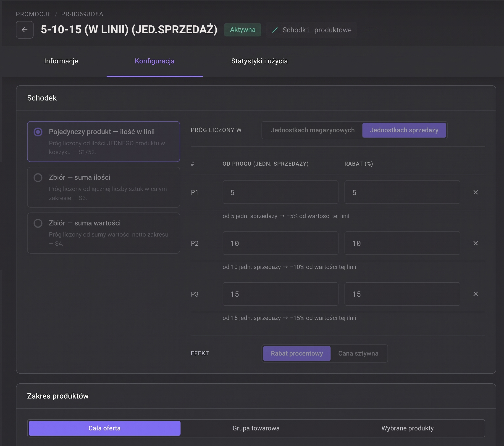
Task: Remove threshold row P2
Action: 475,243
